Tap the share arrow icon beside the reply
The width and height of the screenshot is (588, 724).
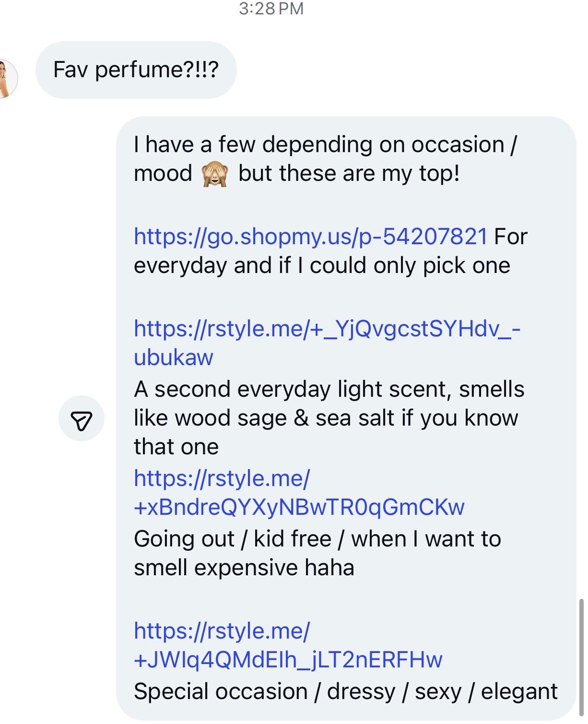pos(81,418)
